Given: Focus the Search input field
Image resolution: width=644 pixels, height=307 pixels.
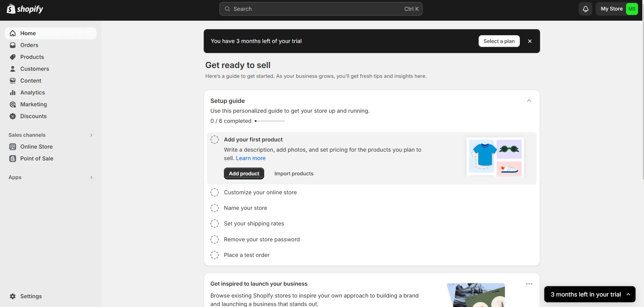Looking at the screenshot, I should [x=320, y=9].
